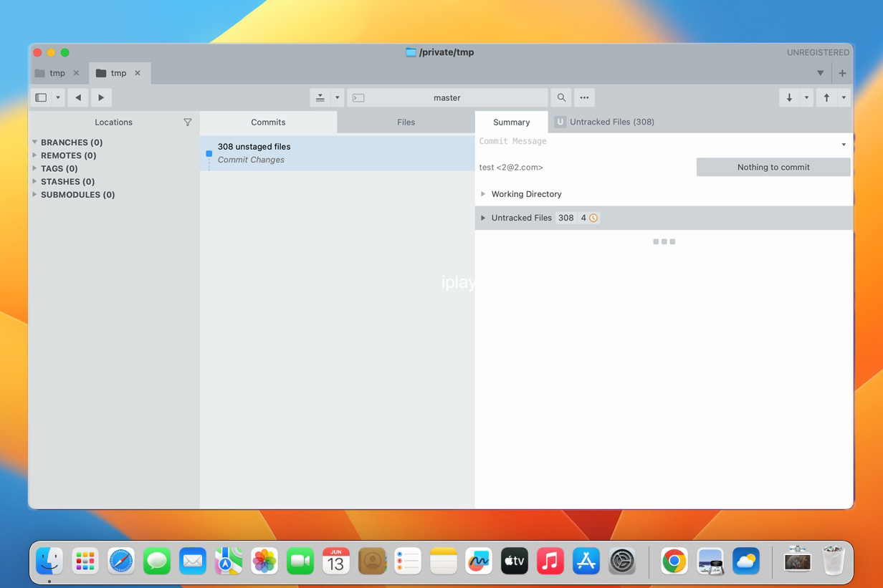883x588 pixels.
Task: Open the search magnifier icon
Action: pyautogui.click(x=561, y=97)
